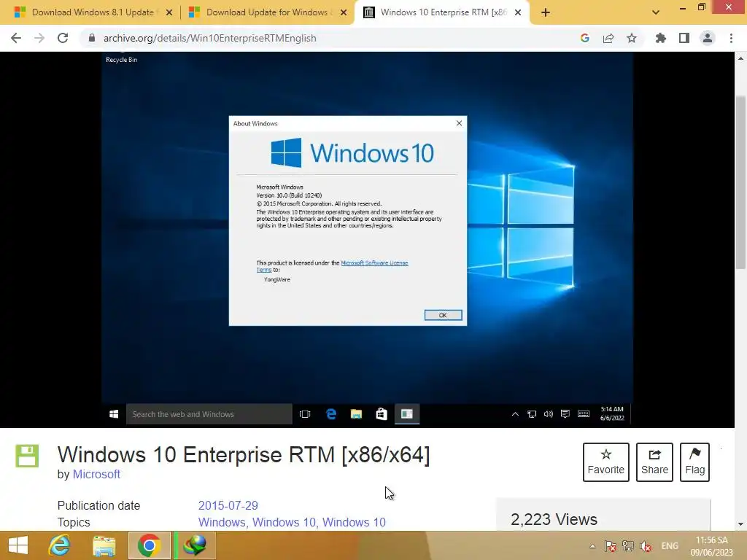Go forward to the next page
Viewport: 747px width, 560px height.
click(39, 38)
